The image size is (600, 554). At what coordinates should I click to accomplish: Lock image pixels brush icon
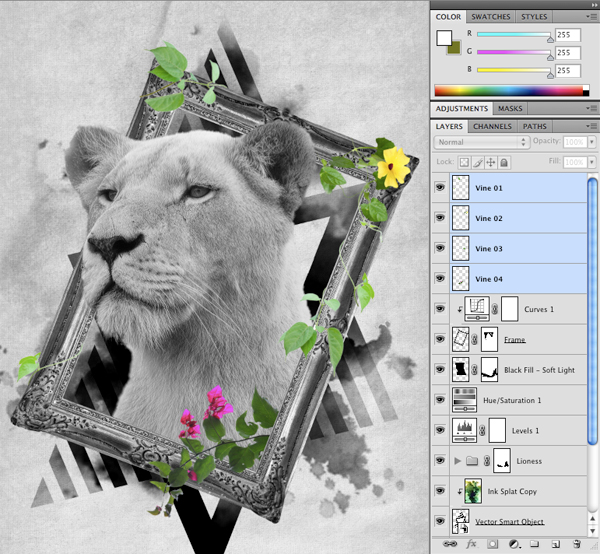point(478,163)
